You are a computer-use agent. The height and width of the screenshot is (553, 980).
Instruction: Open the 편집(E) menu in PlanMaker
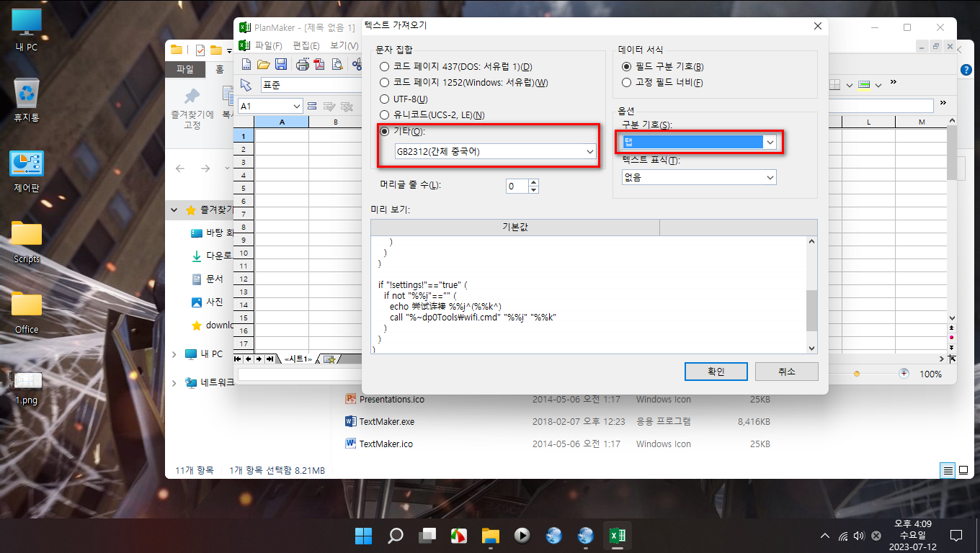coord(306,45)
